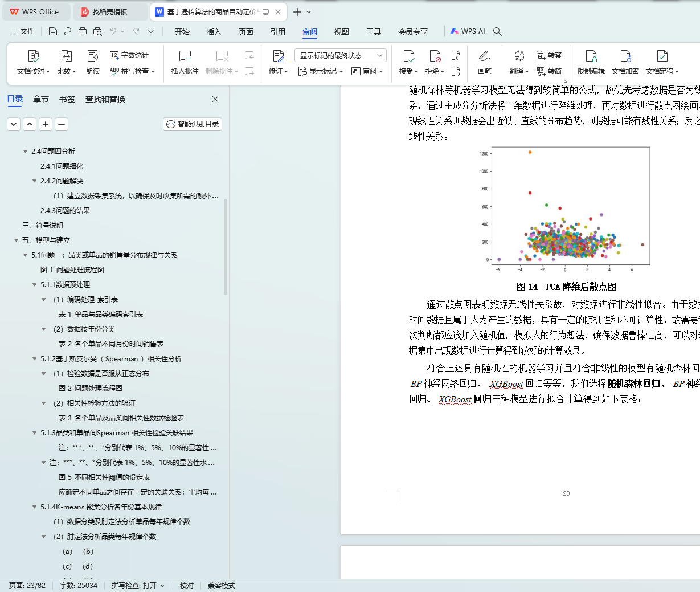Image resolution: width=700 pixels, height=592 pixels.
Task: Open the 页面 ribbon tab
Action: (246, 31)
